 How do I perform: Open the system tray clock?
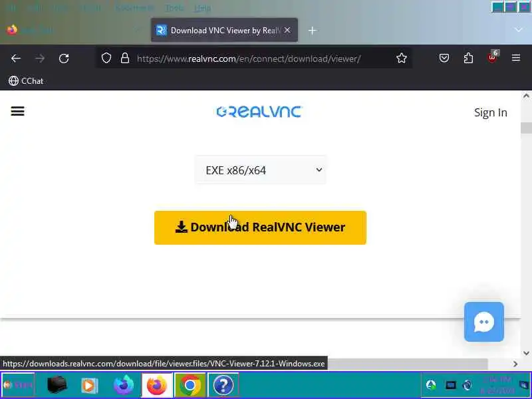pos(497,385)
